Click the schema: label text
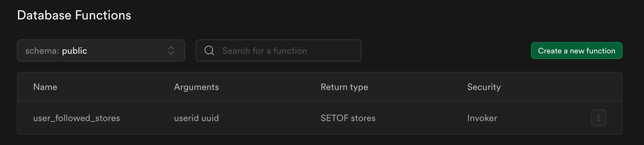Viewport: 644px width, 145px height. 42,51
